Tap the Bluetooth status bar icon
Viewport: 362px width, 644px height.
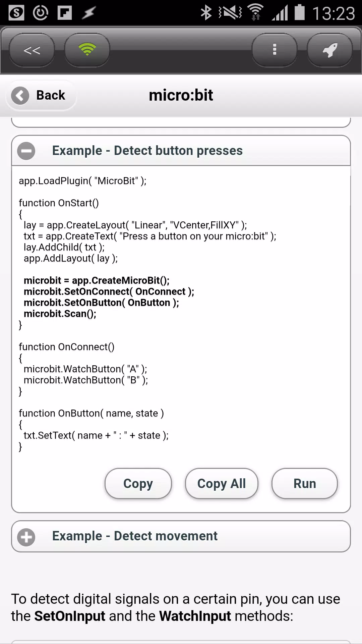point(206,13)
